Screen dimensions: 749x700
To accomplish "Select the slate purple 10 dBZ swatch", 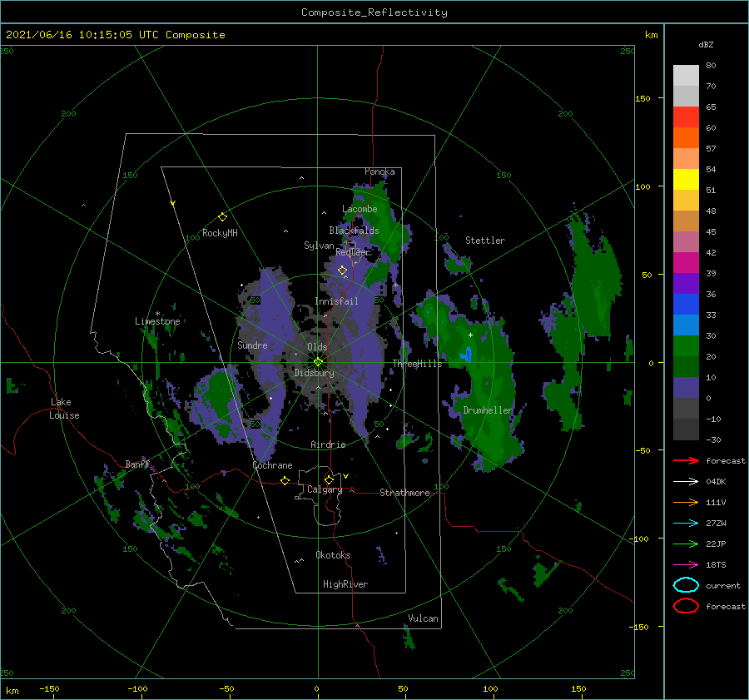I will [686, 388].
